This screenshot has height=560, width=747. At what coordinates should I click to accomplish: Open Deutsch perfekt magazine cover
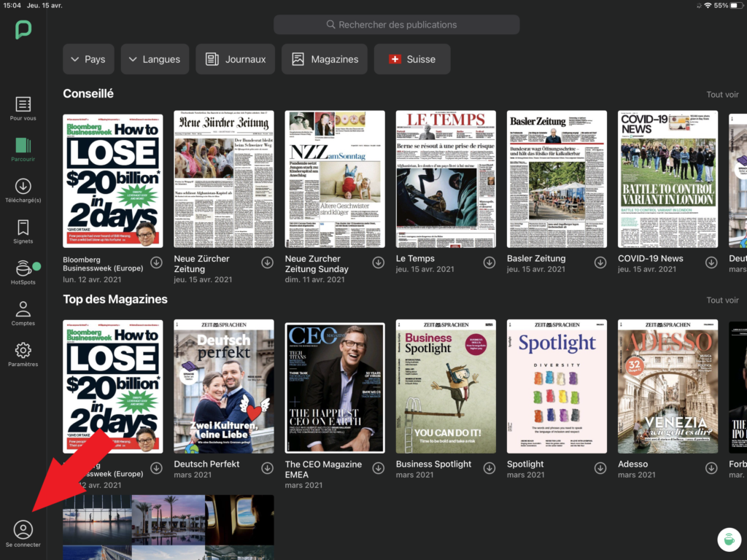[x=224, y=386]
